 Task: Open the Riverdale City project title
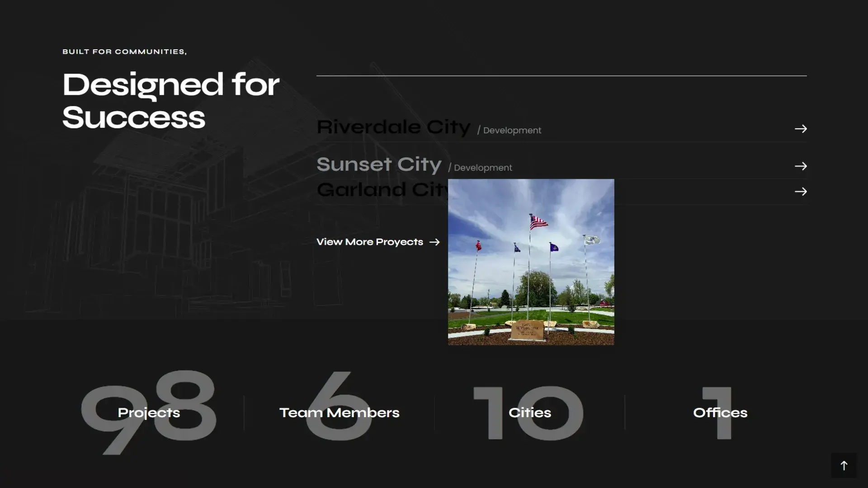click(393, 127)
